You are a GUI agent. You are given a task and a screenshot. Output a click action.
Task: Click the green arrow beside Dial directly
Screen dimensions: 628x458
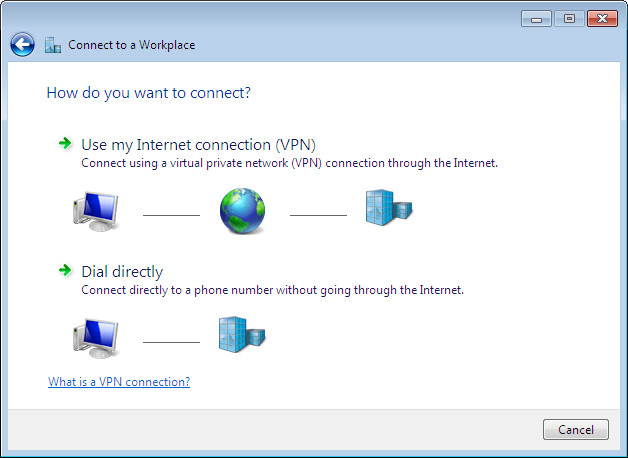click(65, 271)
